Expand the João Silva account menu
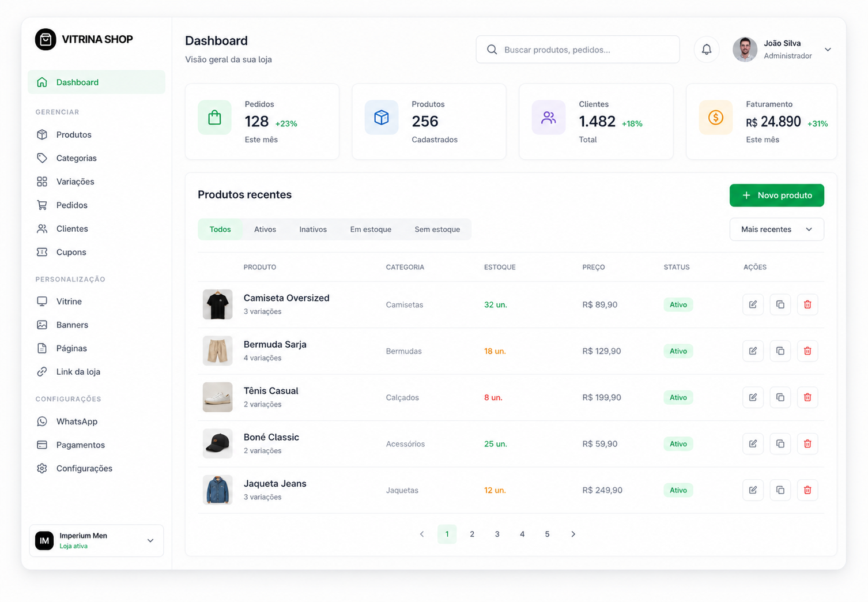Image resolution: width=868 pixels, height=602 pixels. (x=828, y=50)
